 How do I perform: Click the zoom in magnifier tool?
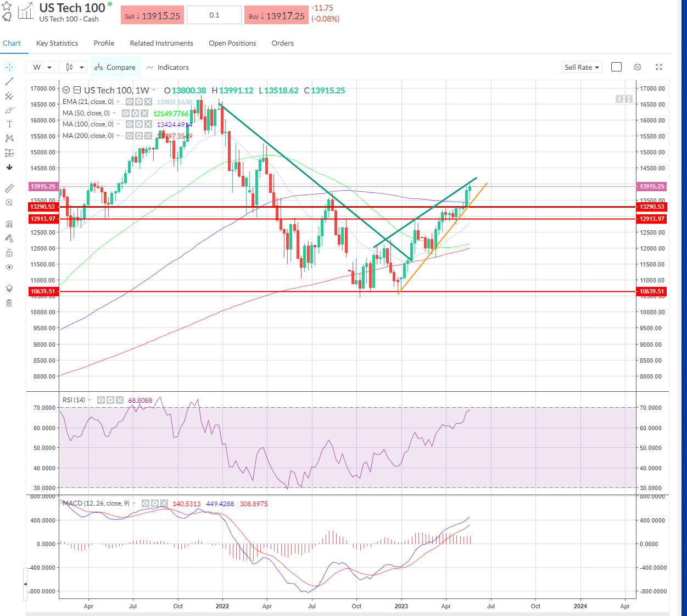click(9, 203)
